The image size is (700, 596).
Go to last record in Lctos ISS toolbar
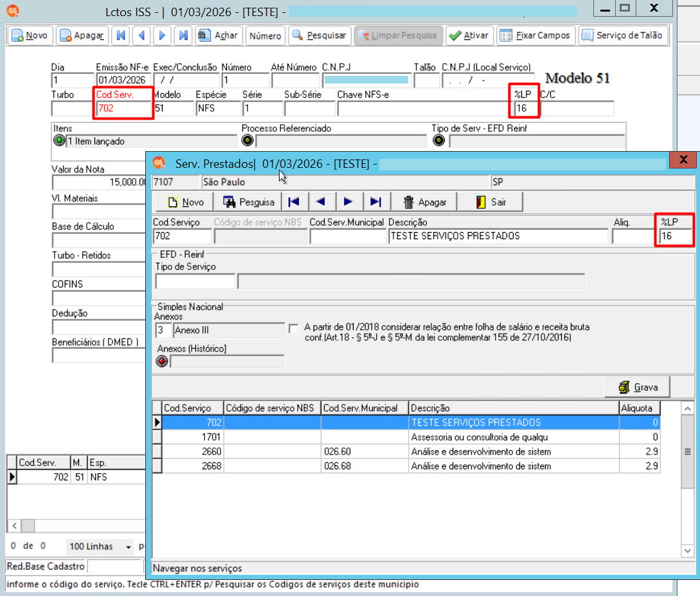point(183,35)
